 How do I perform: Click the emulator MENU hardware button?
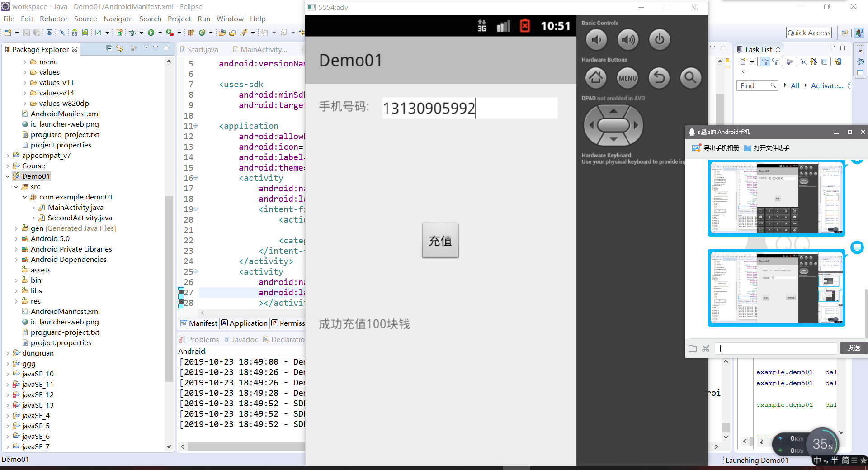627,78
